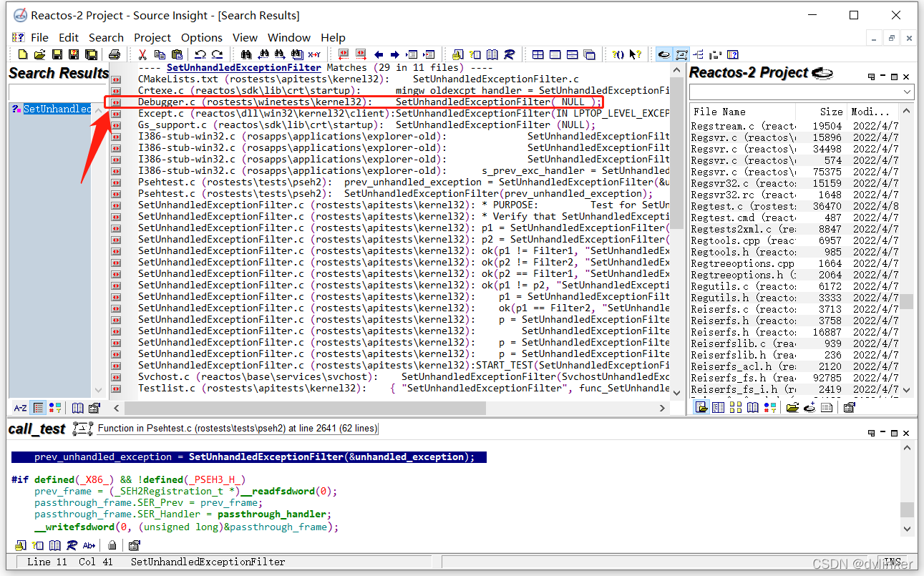Open the Project menu
The width and height of the screenshot is (924, 576).
pyautogui.click(x=152, y=37)
